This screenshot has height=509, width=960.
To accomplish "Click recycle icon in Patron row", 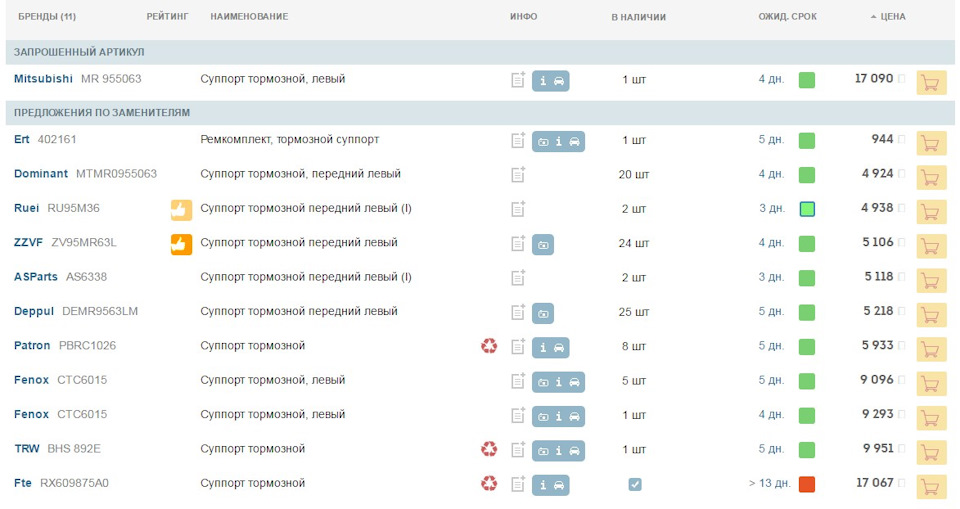I will point(489,346).
